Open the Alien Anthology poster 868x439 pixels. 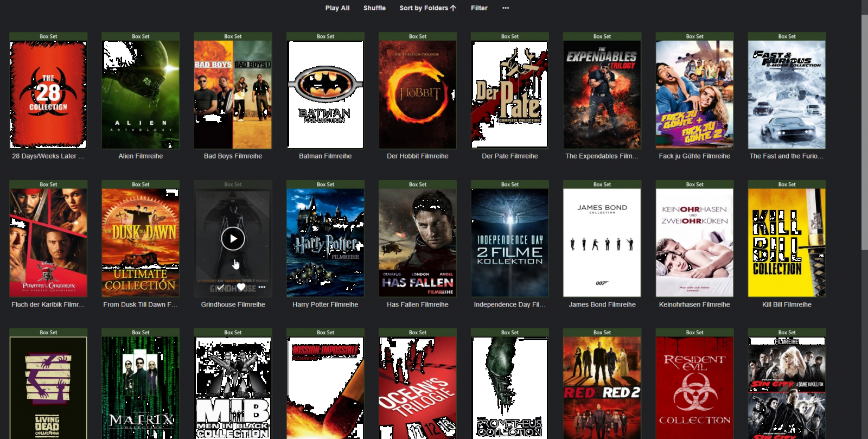(141, 94)
